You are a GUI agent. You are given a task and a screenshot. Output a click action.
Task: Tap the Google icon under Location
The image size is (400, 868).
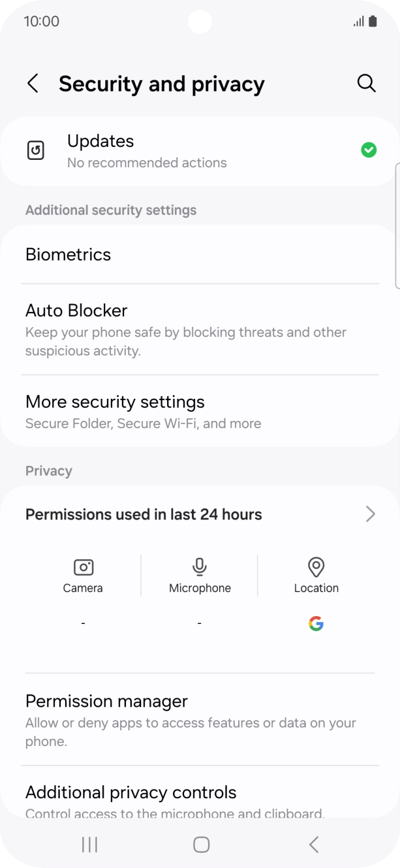[x=316, y=623]
